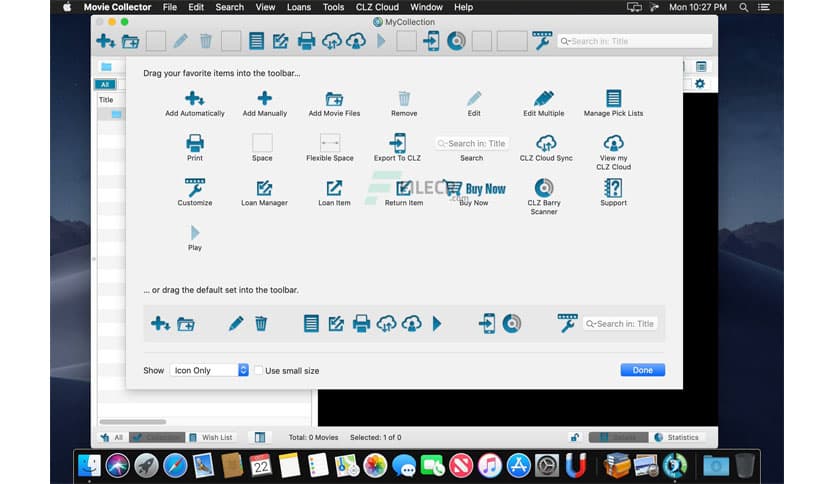Click the Done button
The width and height of the screenshot is (836, 484).
642,370
